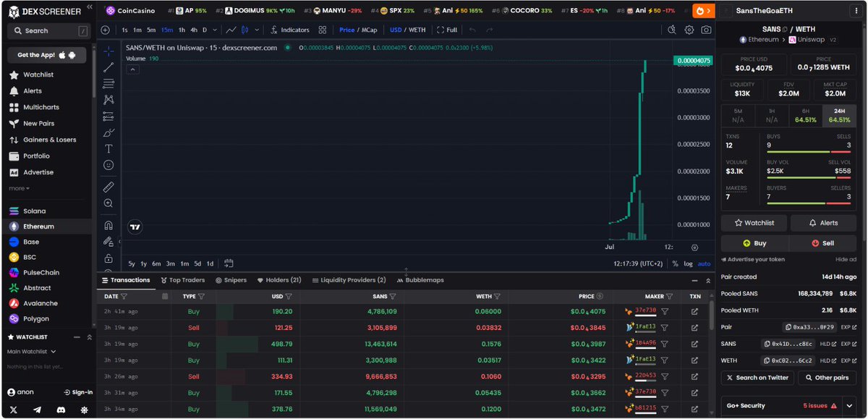Open the go-to-date calendar icon

coord(229,263)
